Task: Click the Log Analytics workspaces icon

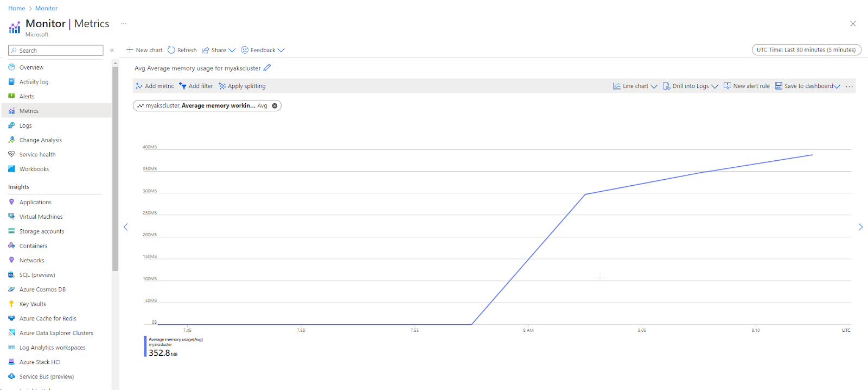Action: (x=11, y=348)
